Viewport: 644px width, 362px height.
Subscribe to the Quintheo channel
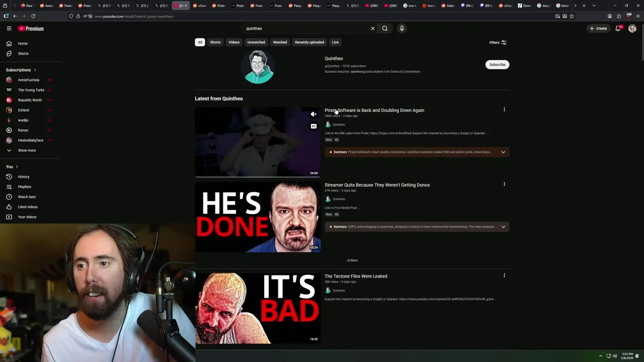[497, 64]
